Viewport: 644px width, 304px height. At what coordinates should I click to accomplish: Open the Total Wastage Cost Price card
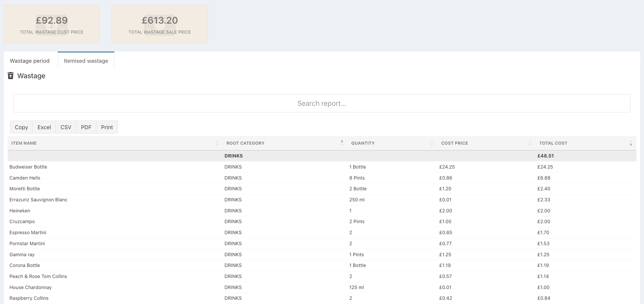[52, 24]
